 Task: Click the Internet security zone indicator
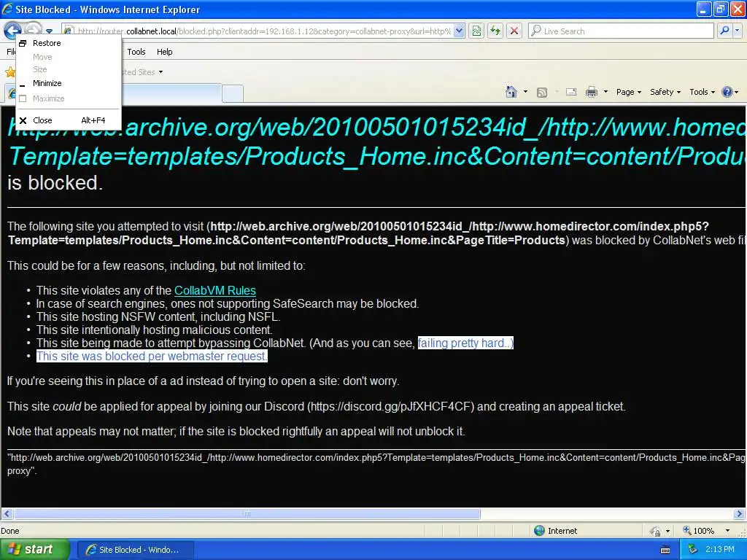tap(555, 531)
